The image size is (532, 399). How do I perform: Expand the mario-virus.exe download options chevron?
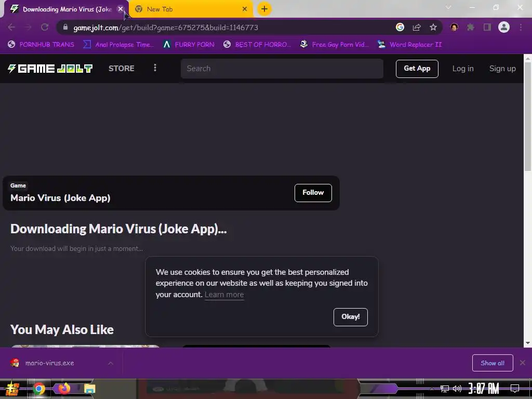coord(111,363)
